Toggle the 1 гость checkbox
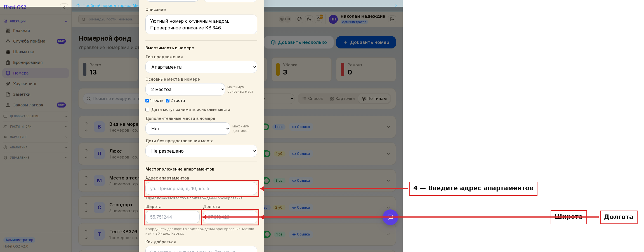 pyautogui.click(x=147, y=101)
